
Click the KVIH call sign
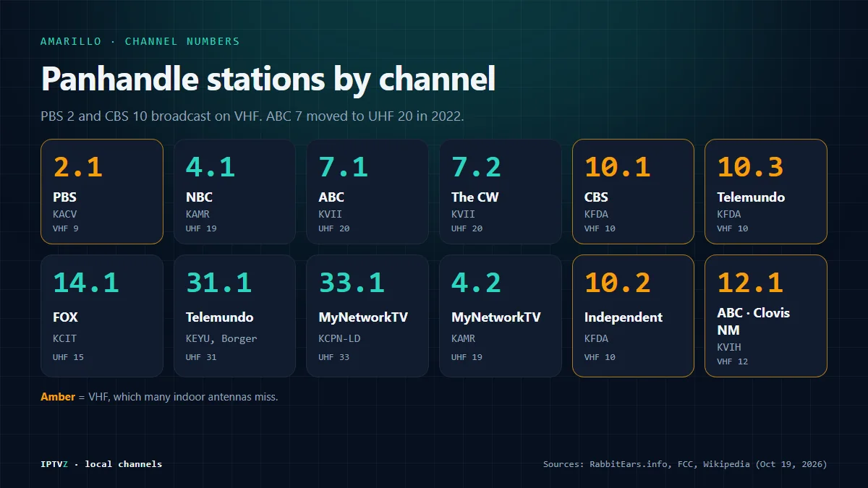729,347
